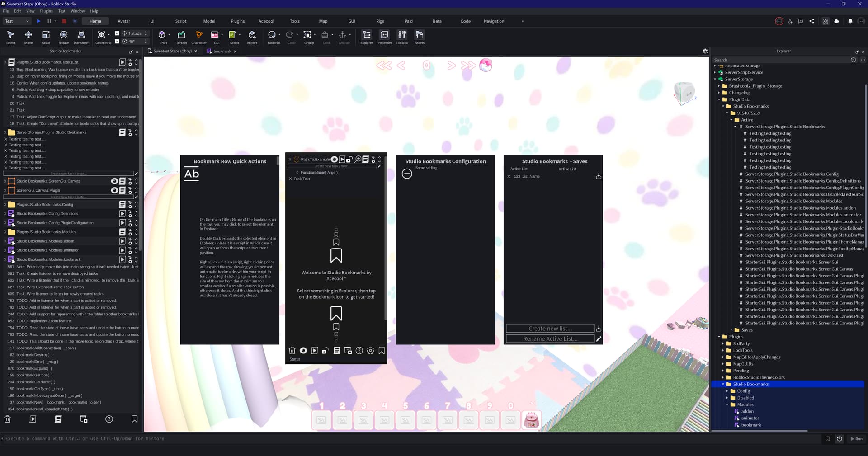The height and width of the screenshot is (456, 868).
Task: Open the Properties panel from the ribbon
Action: [384, 37]
